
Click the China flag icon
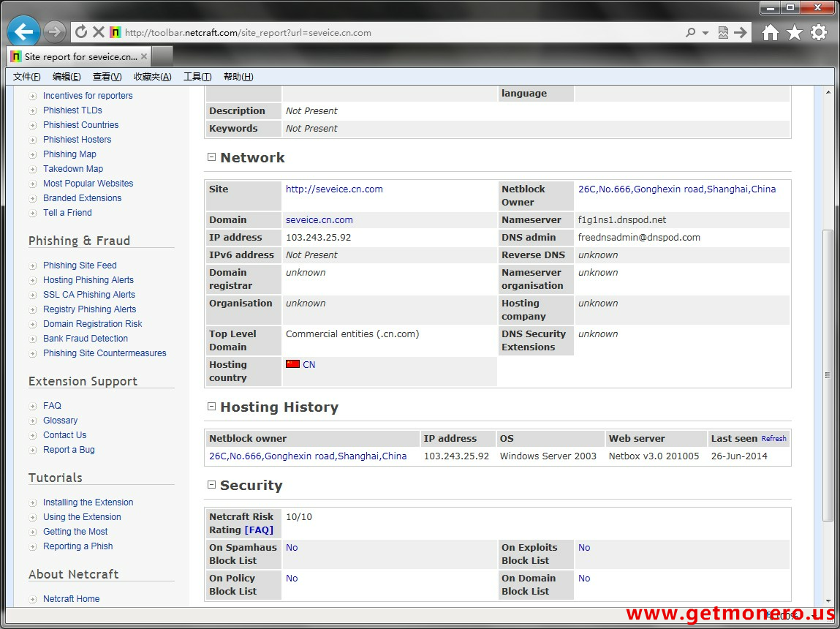292,364
